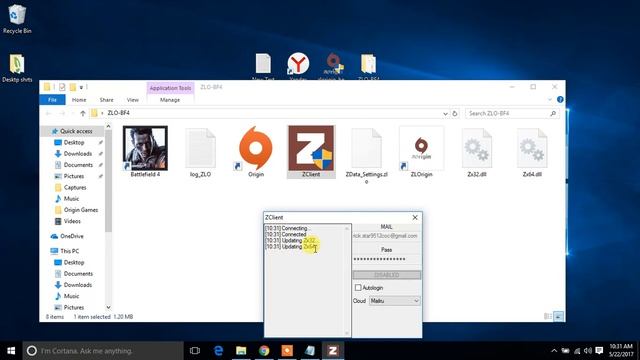
Task: Select the Origin shortcut in folder
Action: pos(256,148)
